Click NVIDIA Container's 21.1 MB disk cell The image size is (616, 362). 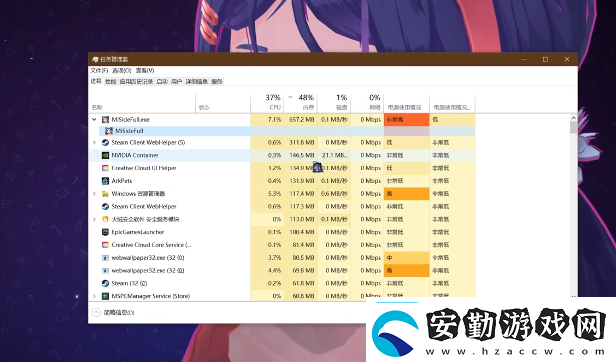coord(334,155)
